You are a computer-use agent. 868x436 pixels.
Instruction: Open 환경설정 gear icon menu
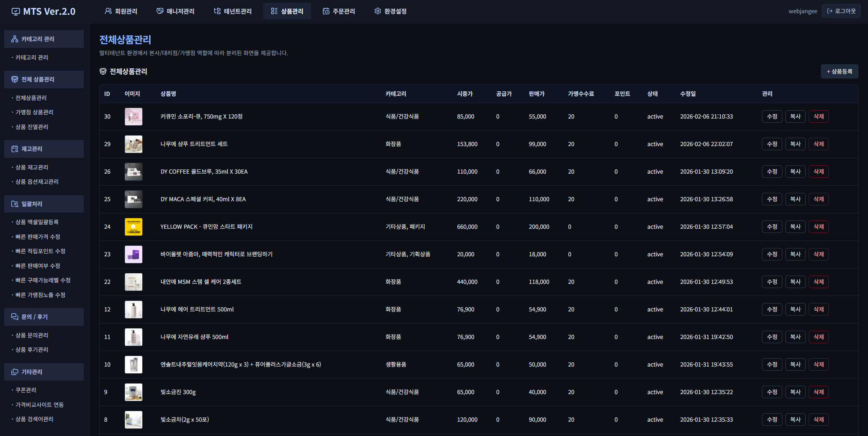377,11
